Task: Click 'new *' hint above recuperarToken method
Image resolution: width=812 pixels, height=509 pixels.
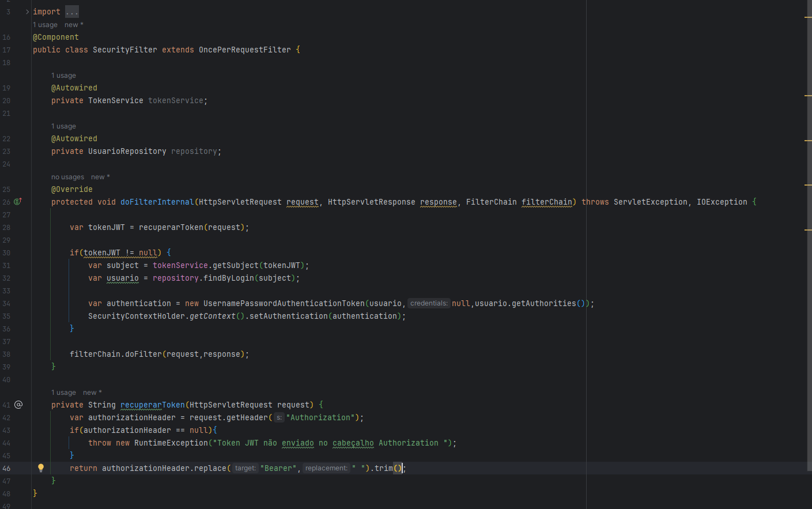Action: 92,393
